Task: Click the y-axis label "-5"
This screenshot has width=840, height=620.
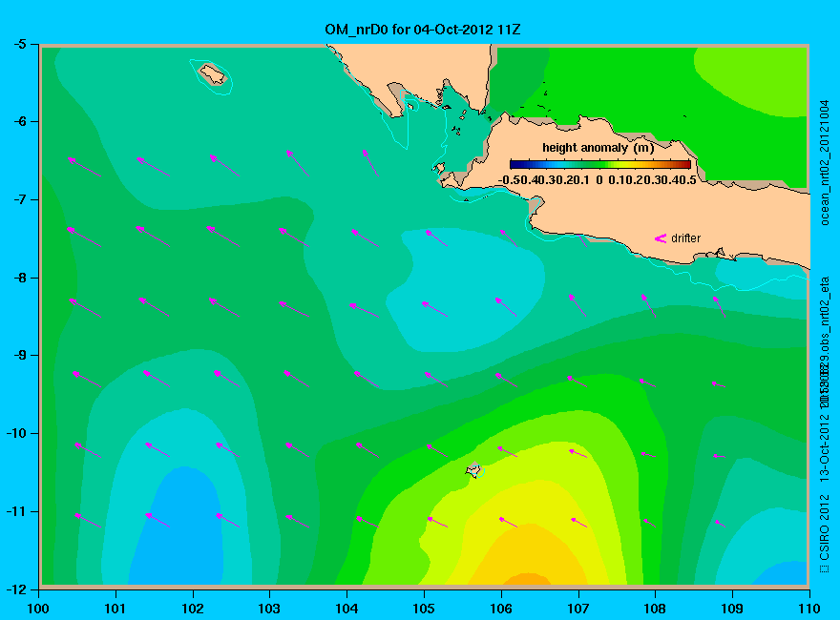Action: 19,45
